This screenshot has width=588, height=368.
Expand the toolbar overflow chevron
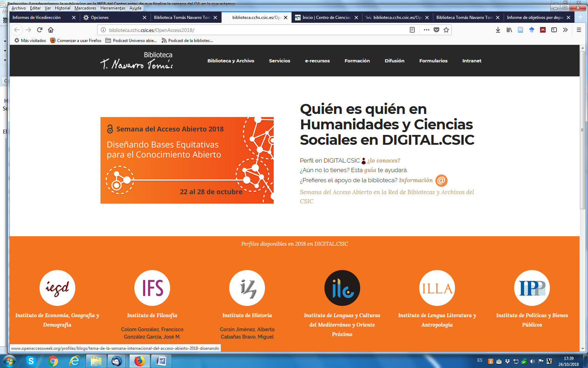click(x=565, y=30)
